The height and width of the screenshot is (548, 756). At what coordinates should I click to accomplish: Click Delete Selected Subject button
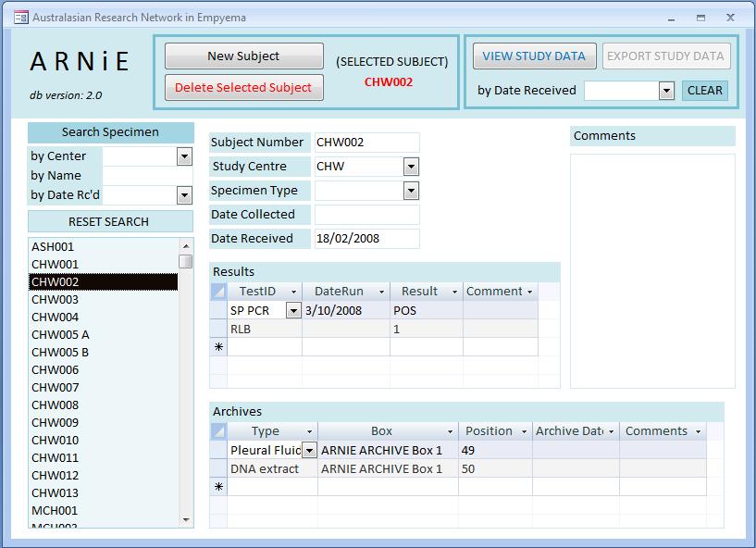click(x=244, y=88)
